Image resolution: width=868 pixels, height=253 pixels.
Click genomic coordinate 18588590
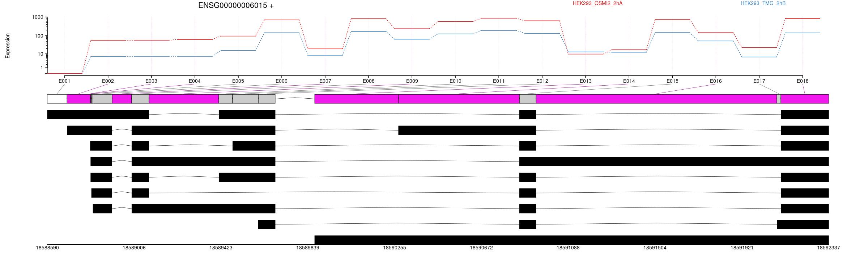pyautogui.click(x=47, y=248)
